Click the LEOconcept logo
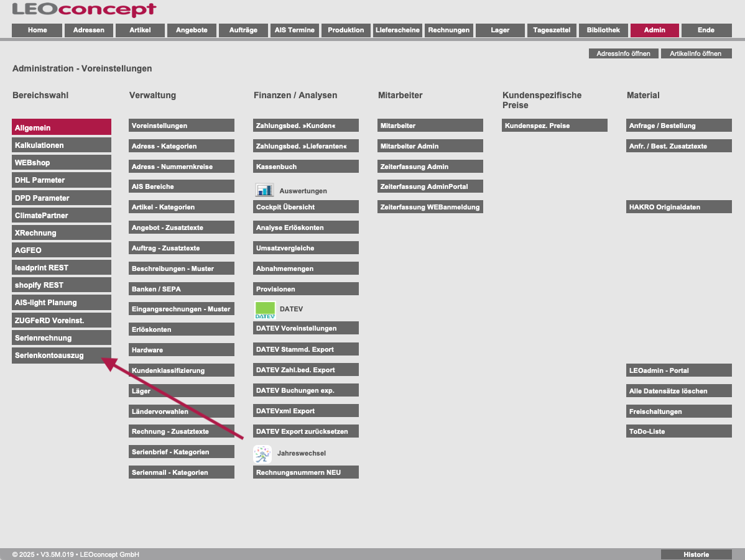This screenshot has height=560, width=745. 84,10
